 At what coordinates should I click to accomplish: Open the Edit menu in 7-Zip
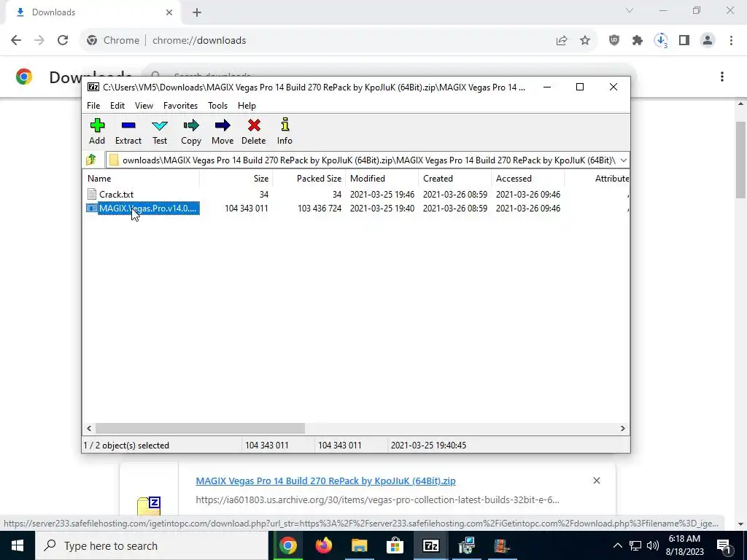[x=117, y=106]
